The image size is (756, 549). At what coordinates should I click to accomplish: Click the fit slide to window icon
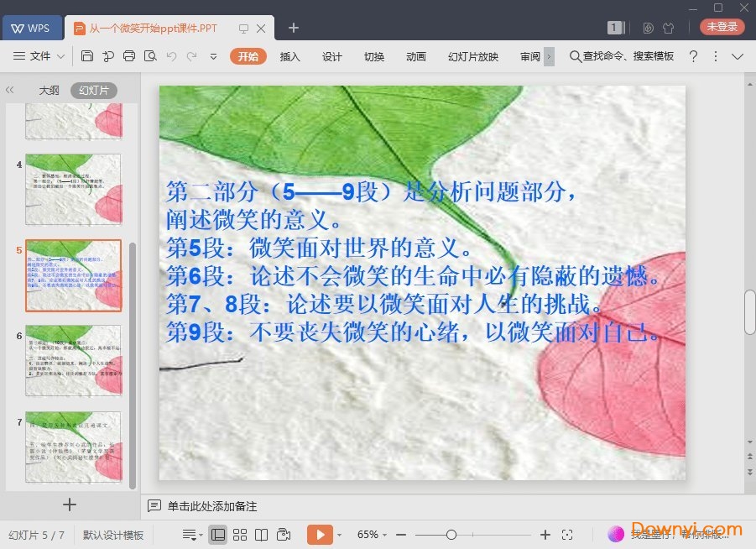(567, 535)
